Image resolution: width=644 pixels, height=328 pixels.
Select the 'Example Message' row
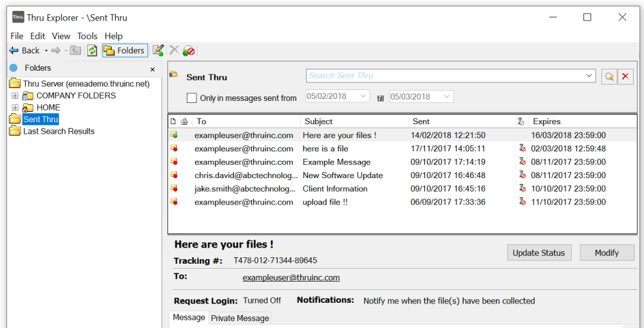click(402, 162)
